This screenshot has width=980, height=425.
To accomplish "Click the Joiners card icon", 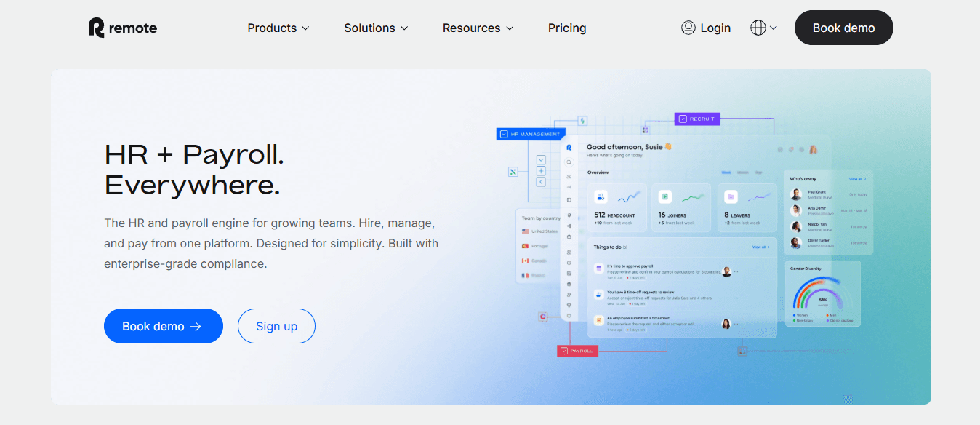I will [x=664, y=196].
